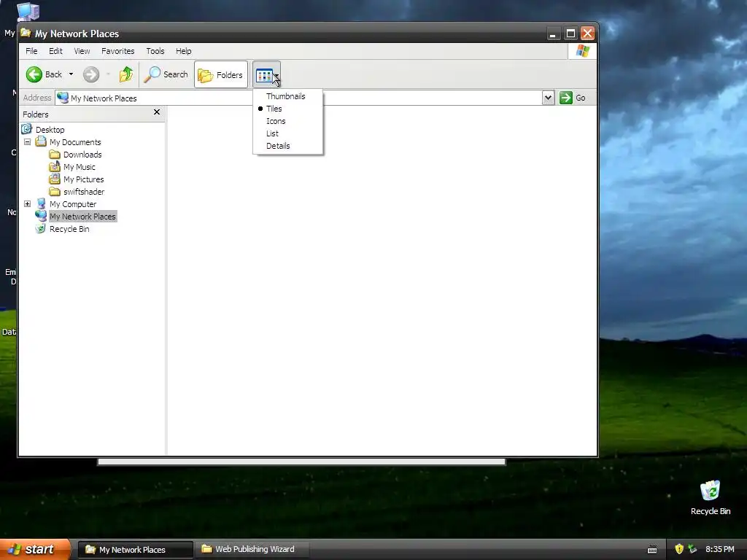Click the swiftshader folder icon
This screenshot has height=560, width=747.
[55, 192]
